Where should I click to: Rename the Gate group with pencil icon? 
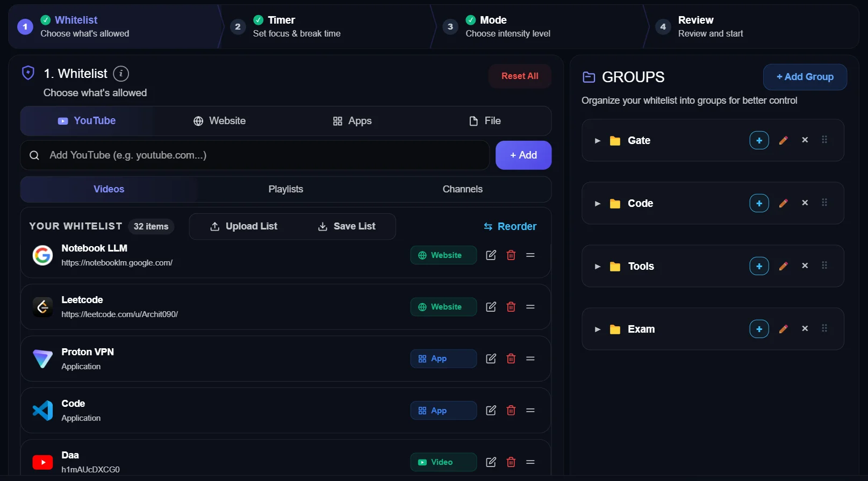784,140
